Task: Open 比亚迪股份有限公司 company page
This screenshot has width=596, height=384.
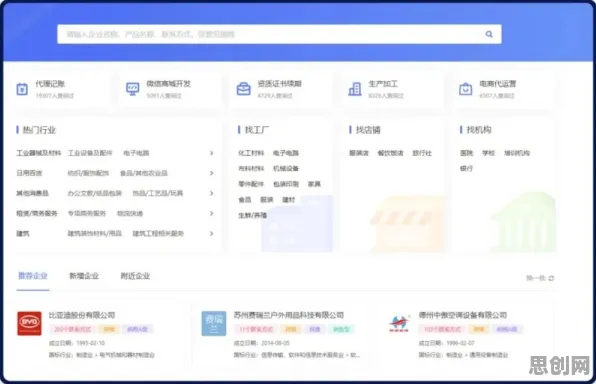Action: tap(82, 315)
